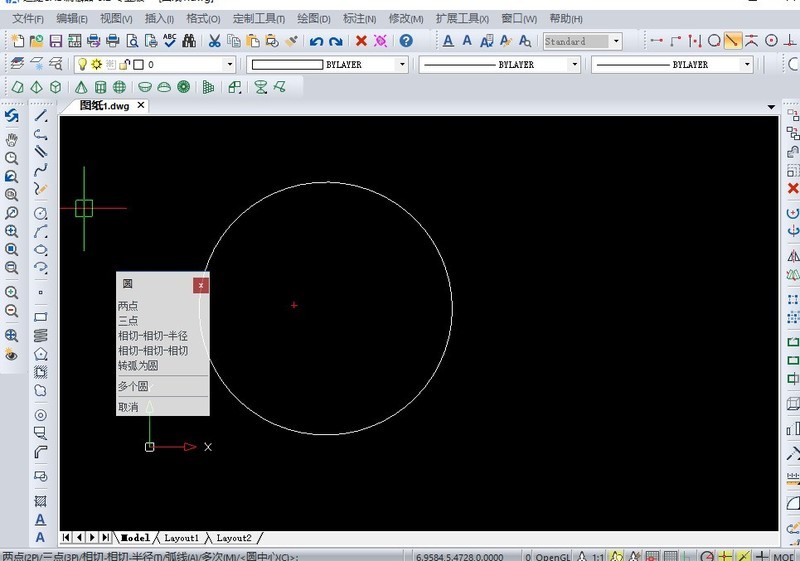Image resolution: width=800 pixels, height=561 pixels.
Task: Select the 多个圆 option
Action: (133, 386)
